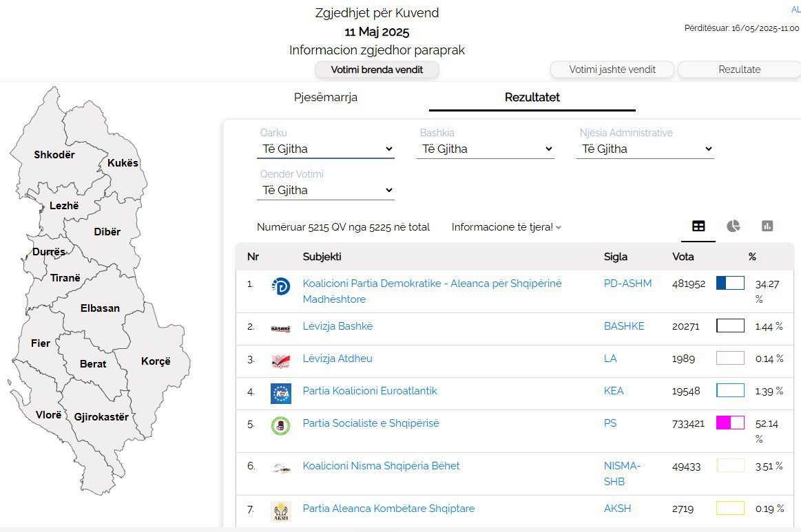Click the KEA party logo
Screen dimensions: 801x532
[x=280, y=394]
